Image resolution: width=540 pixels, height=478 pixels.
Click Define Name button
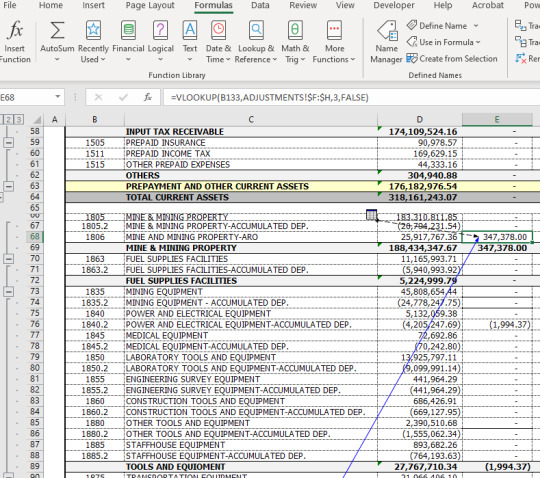tap(437, 26)
